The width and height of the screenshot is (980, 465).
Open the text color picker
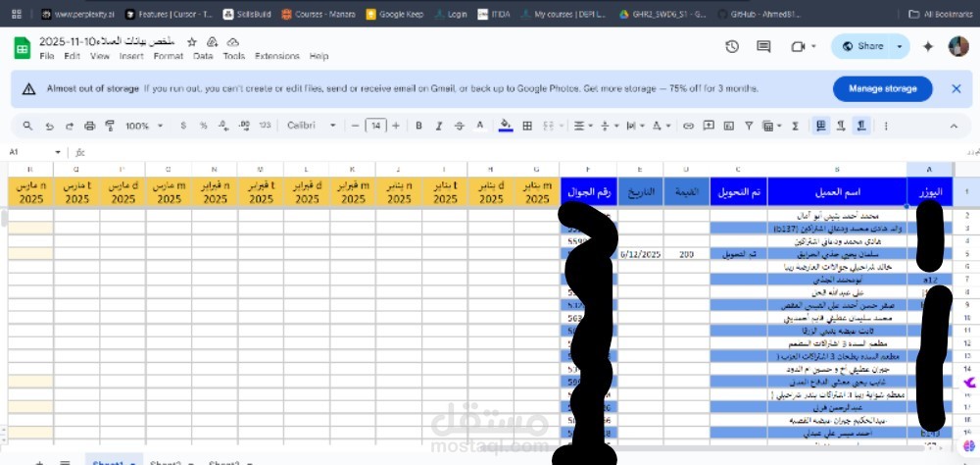coord(480,126)
